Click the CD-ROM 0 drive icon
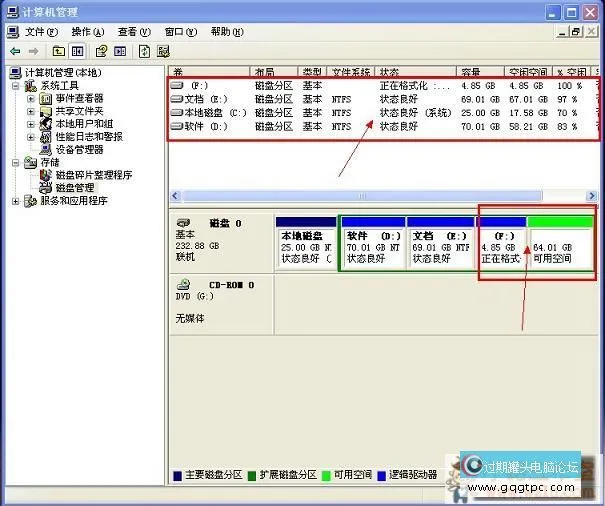This screenshot has height=506, width=605. click(x=183, y=285)
